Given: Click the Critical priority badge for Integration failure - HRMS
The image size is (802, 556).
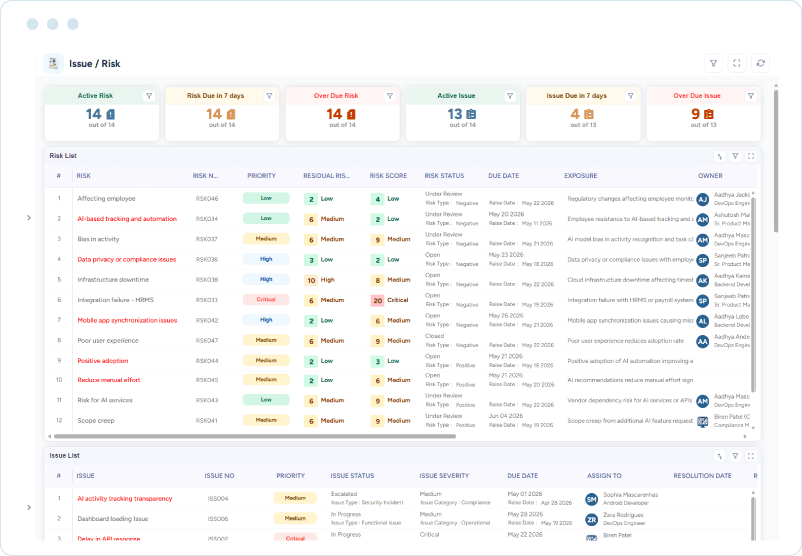Looking at the screenshot, I should [x=266, y=300].
